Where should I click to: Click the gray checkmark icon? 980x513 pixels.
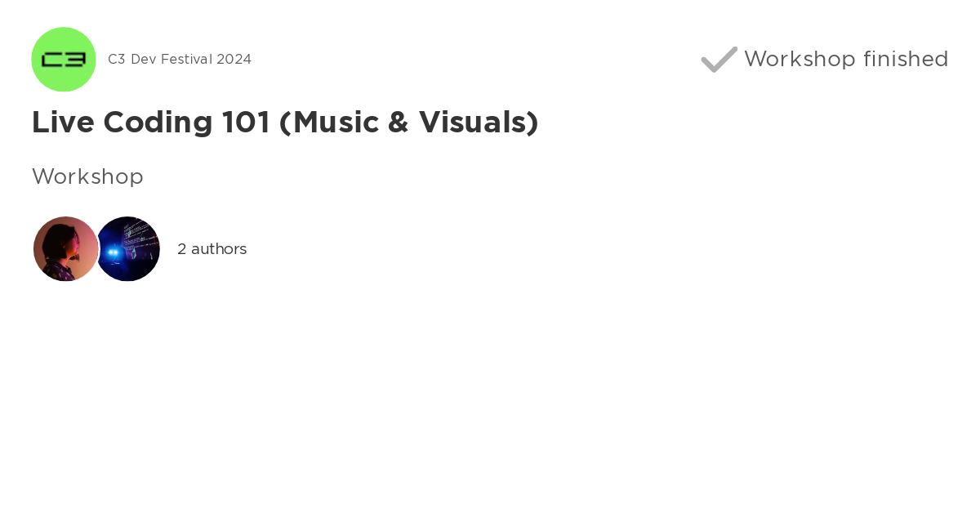click(719, 60)
